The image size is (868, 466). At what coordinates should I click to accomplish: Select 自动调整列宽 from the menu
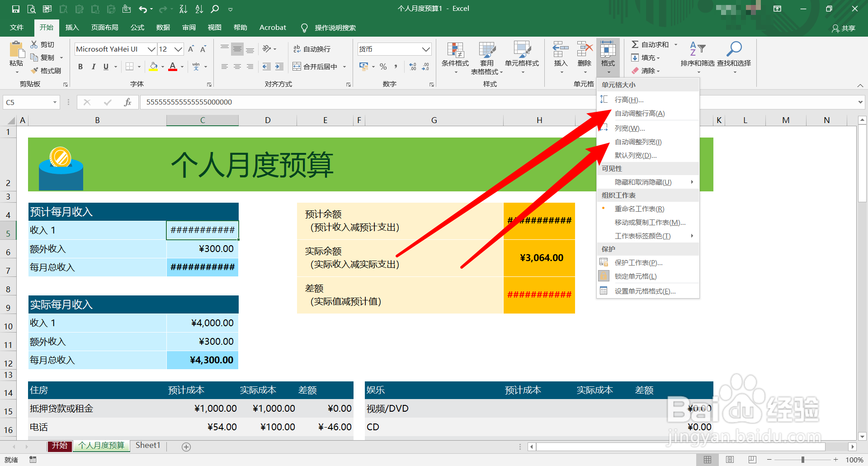(x=637, y=142)
